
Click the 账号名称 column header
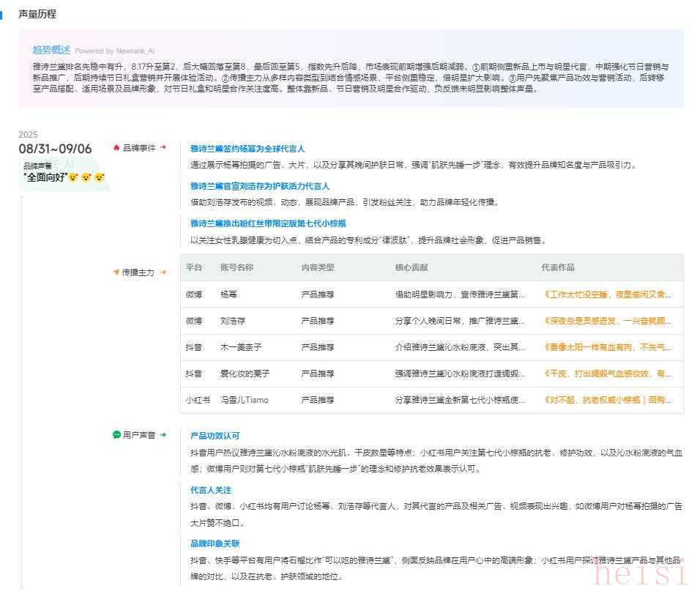pyautogui.click(x=237, y=267)
